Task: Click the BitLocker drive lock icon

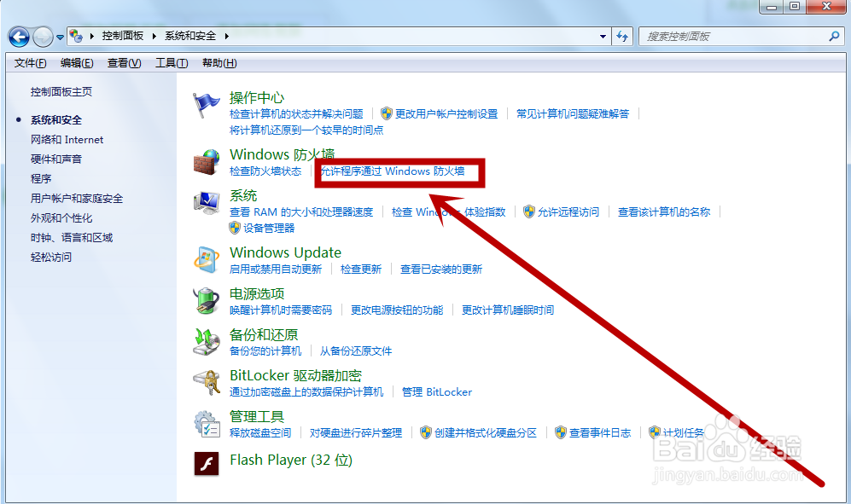Action: pyautogui.click(x=207, y=382)
